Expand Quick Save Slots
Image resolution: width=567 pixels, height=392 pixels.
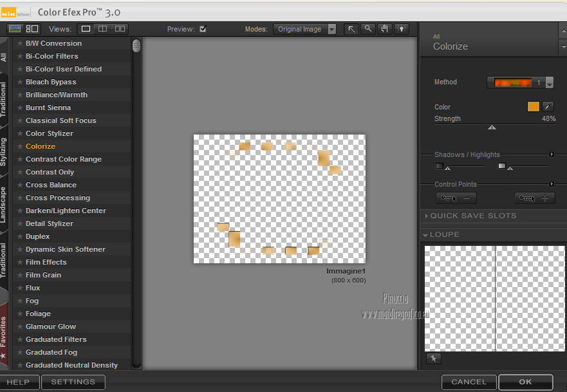(471, 216)
